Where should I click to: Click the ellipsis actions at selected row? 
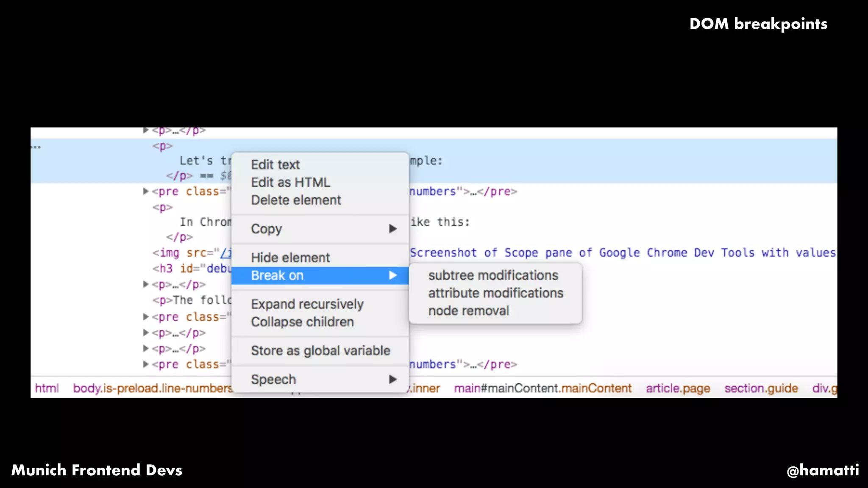click(x=36, y=147)
